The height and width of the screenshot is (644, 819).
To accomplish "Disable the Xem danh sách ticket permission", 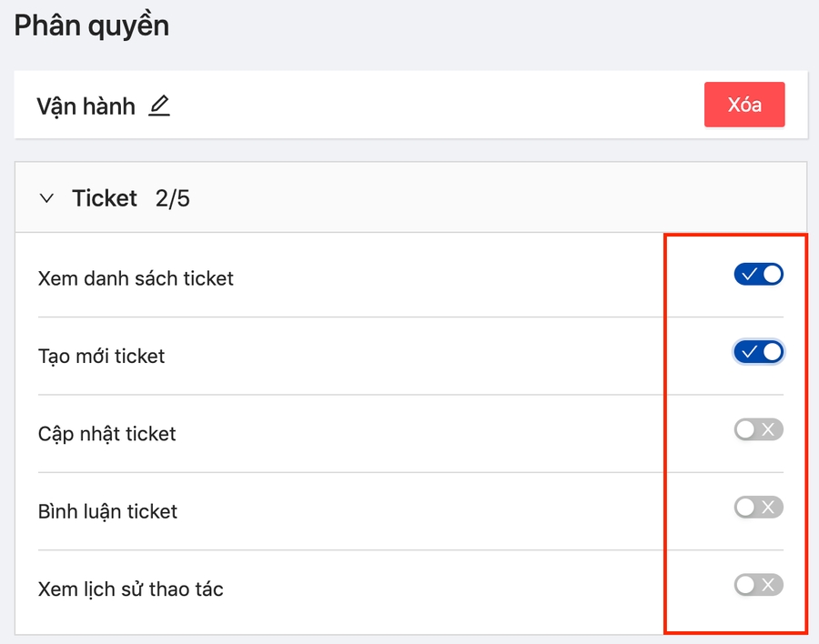I will (758, 274).
